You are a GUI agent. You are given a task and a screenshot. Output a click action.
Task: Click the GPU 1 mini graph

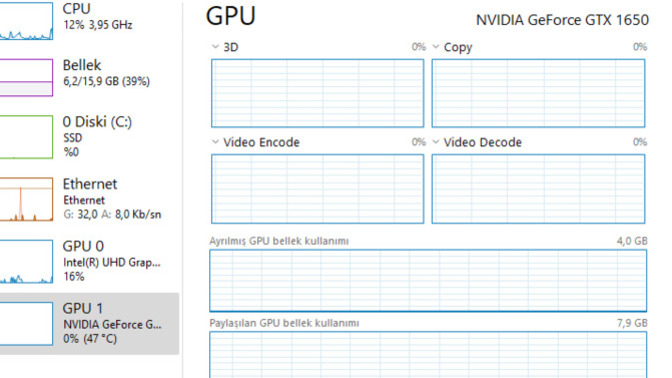tap(27, 324)
